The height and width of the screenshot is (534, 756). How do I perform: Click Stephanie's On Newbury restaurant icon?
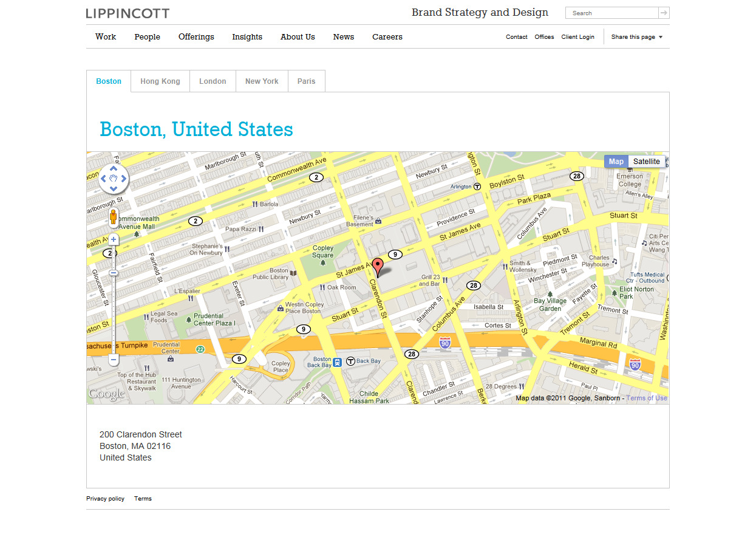[x=227, y=248]
